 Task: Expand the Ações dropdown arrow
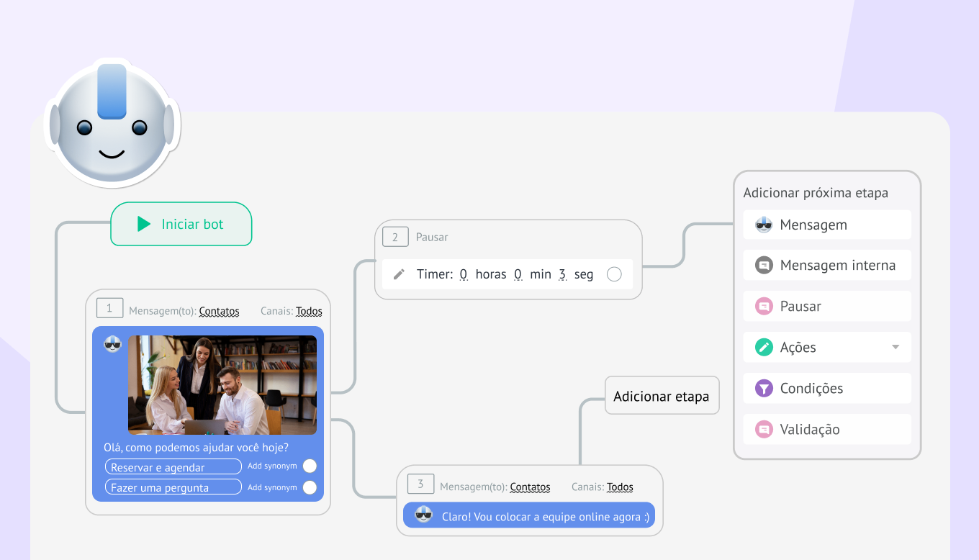[x=895, y=347]
